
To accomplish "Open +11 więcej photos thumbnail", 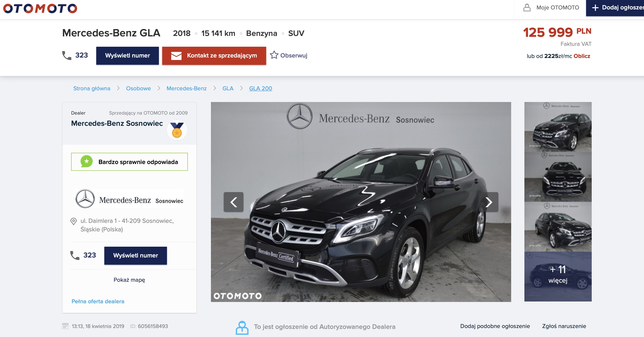I will (x=558, y=276).
